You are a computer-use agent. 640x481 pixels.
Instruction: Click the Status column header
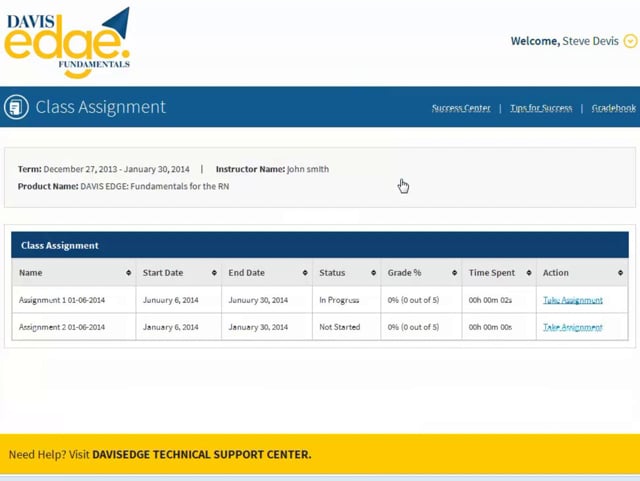[347, 273]
